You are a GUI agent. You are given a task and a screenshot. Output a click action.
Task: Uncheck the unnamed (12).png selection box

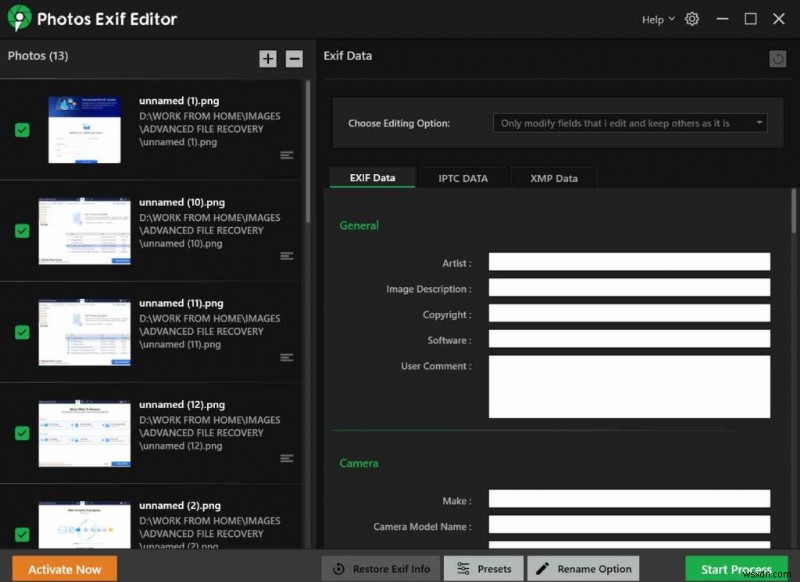click(21, 433)
